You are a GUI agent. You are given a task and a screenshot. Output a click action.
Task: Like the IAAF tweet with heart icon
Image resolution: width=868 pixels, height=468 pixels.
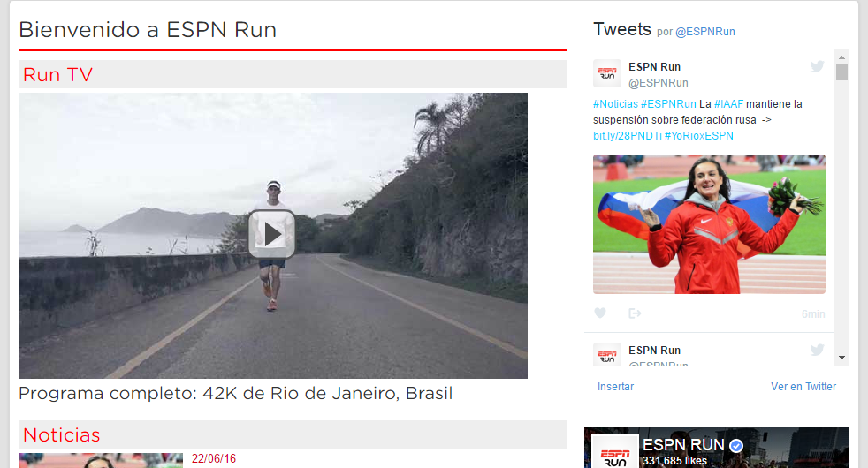(x=600, y=313)
